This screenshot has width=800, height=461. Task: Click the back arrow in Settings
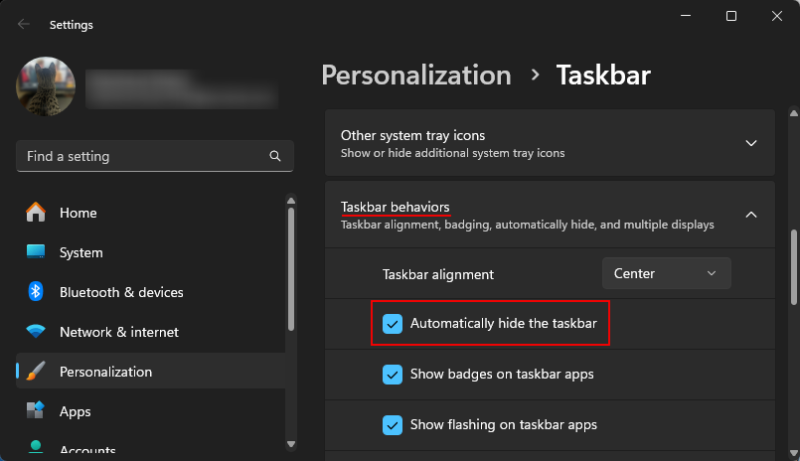(23, 25)
